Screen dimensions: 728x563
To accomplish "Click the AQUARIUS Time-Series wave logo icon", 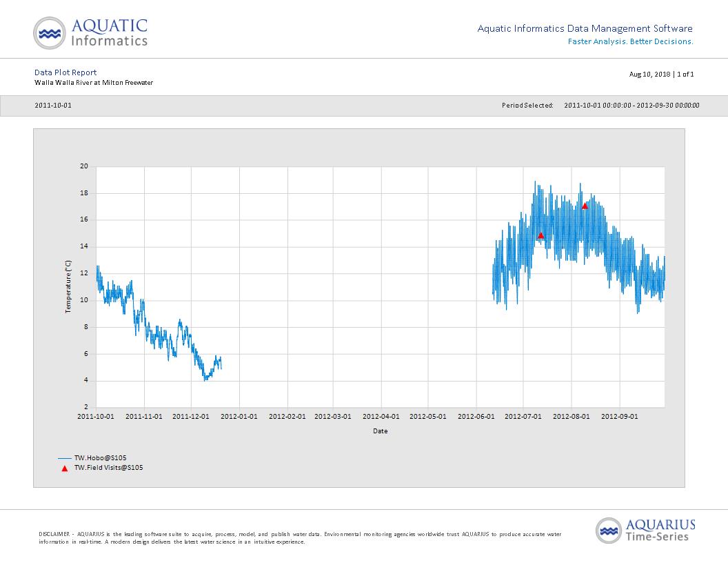I will [609, 531].
